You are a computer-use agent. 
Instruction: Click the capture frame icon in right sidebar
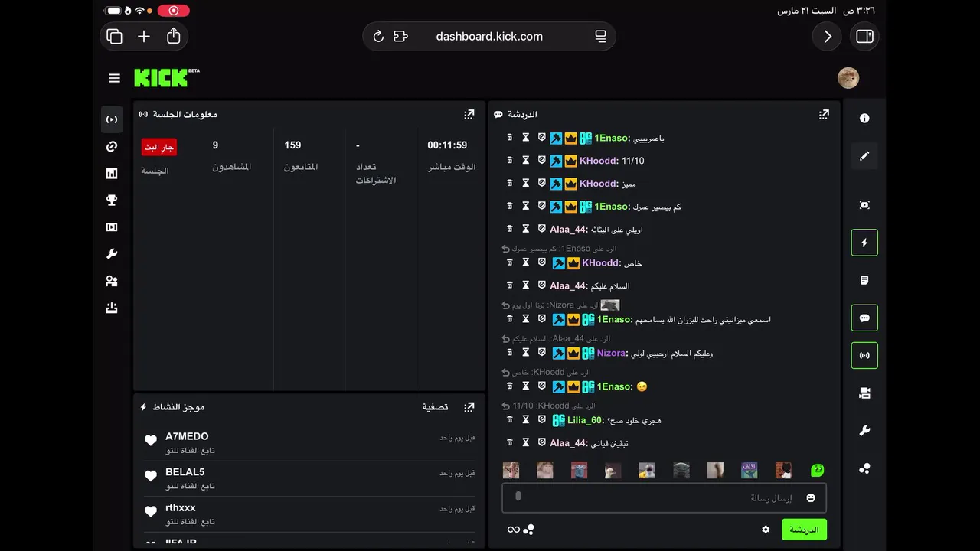point(864,205)
